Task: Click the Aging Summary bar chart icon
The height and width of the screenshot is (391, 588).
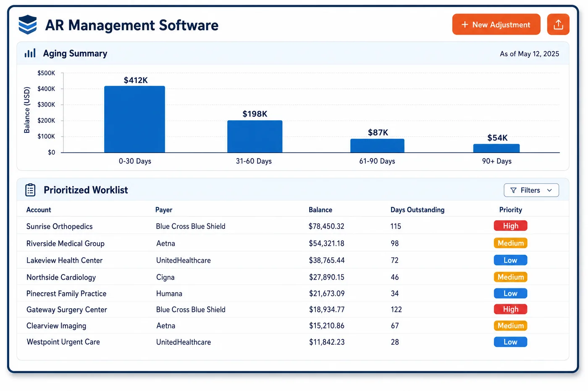Action: pos(30,53)
